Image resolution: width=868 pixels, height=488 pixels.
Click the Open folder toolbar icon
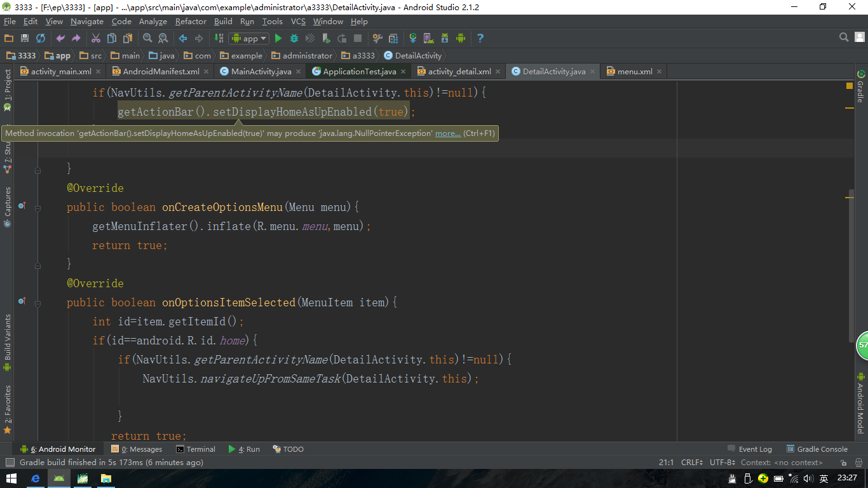pyautogui.click(x=9, y=38)
